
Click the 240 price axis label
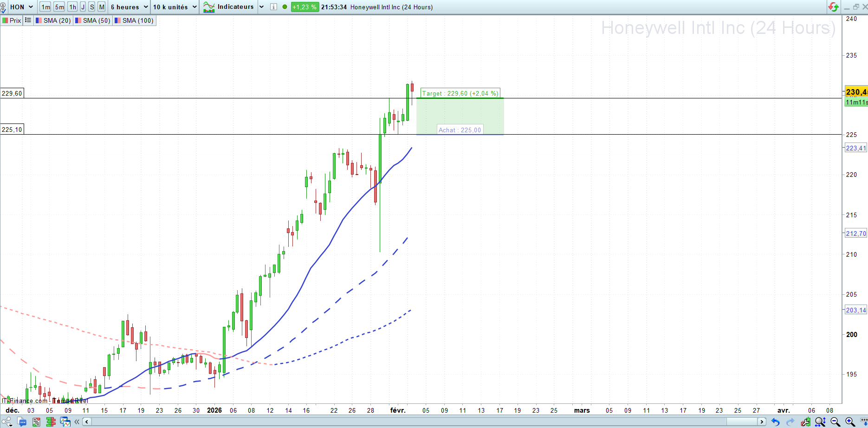(x=851, y=19)
